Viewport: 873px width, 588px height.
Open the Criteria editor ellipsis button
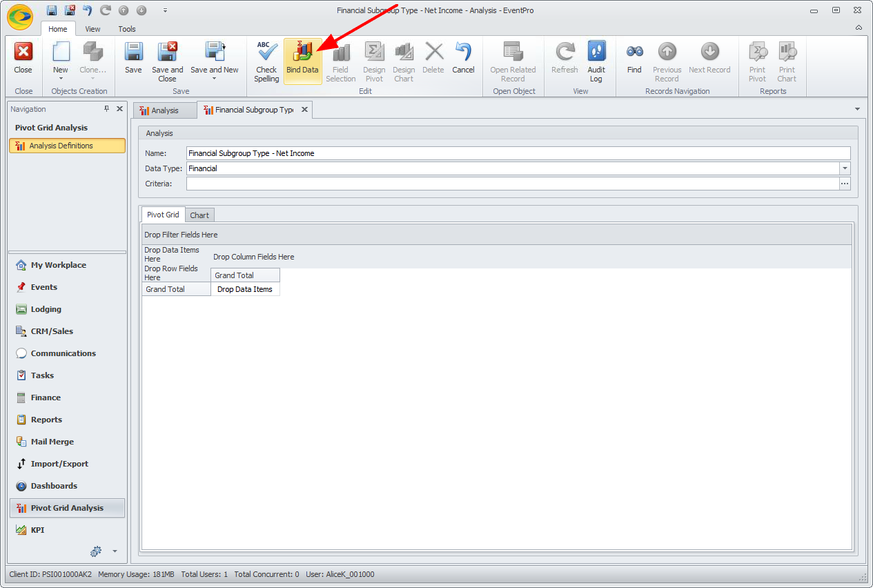click(845, 184)
